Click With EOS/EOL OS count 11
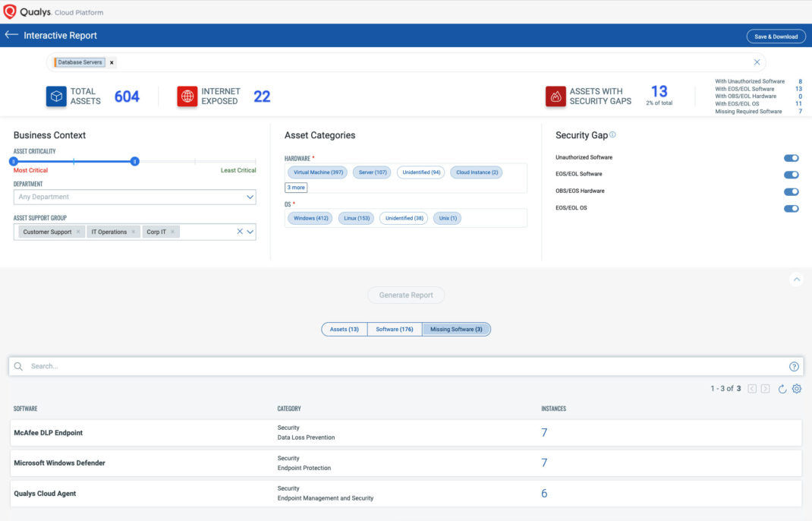Screen dimensions: 812x521 [798, 104]
